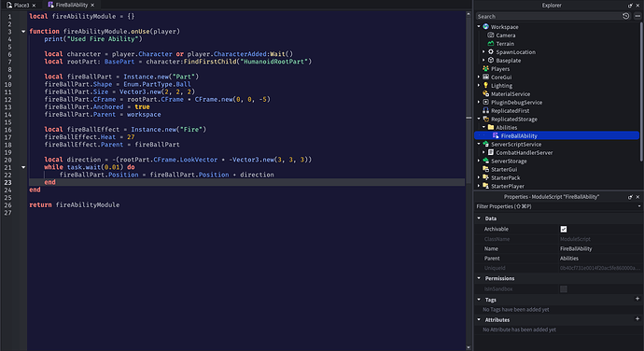Switch to the Place3 tab

tap(21, 5)
